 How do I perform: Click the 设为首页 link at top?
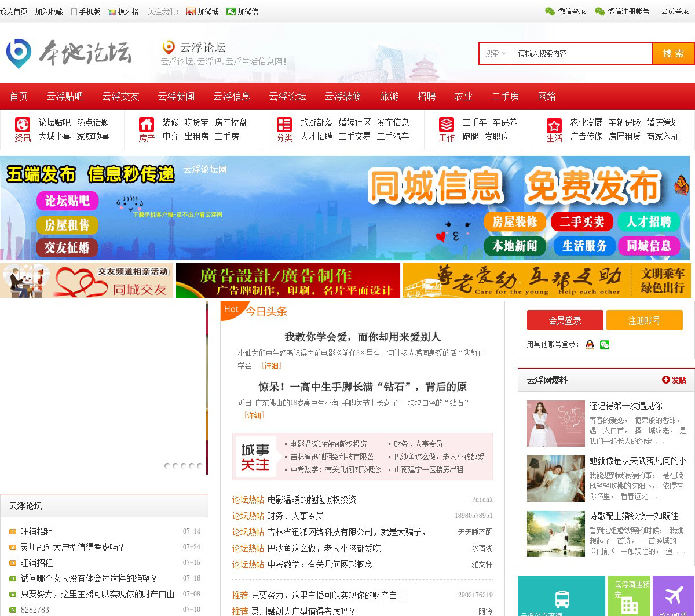point(14,12)
